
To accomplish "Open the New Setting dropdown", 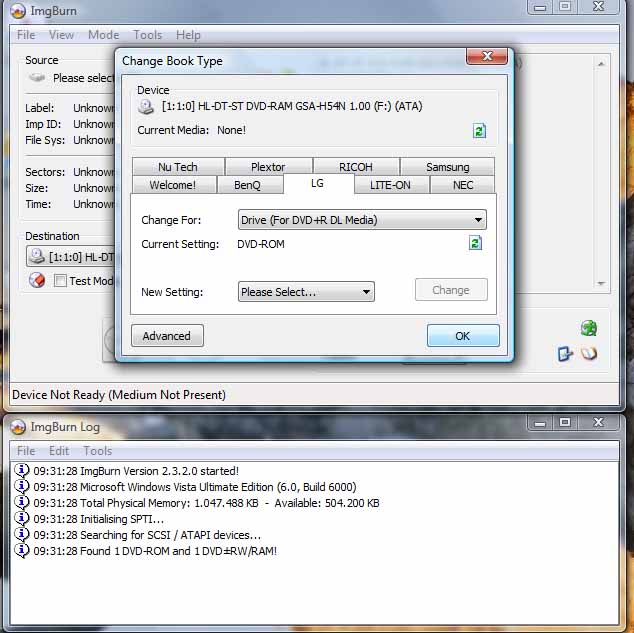I will (306, 291).
